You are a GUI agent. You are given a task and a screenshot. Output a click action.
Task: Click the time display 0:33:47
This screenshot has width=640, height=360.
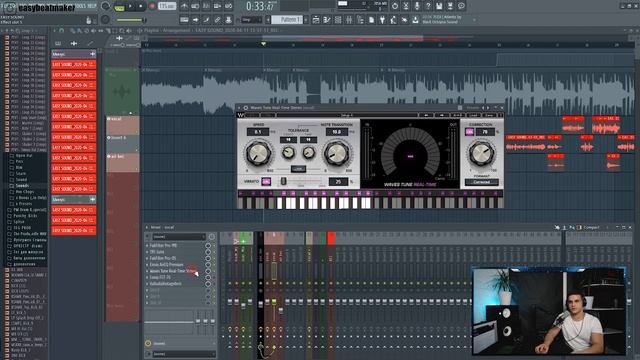pyautogui.click(x=260, y=6)
